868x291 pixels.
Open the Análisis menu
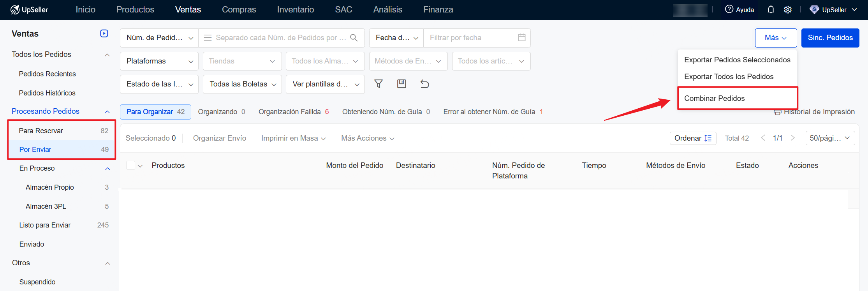click(387, 10)
